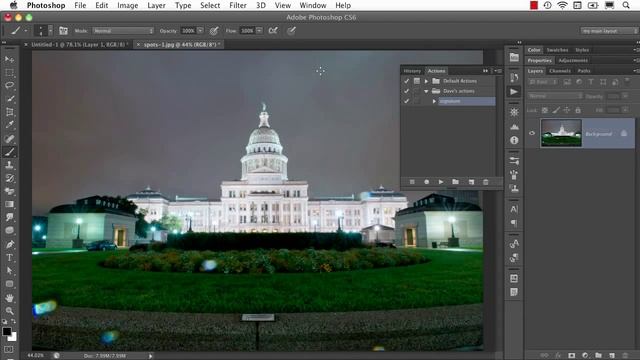
Task: Select the Horizontal Type tool
Action: [x=9, y=258]
